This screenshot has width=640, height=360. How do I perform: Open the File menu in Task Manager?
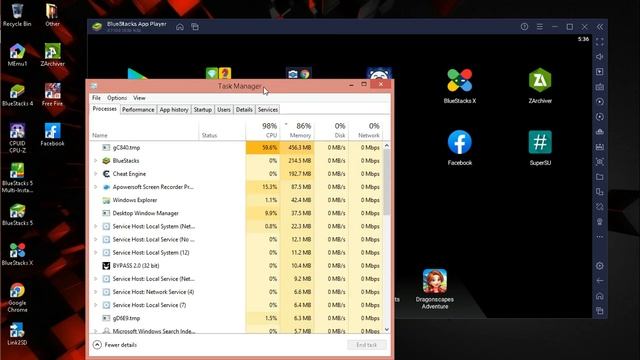[96, 98]
